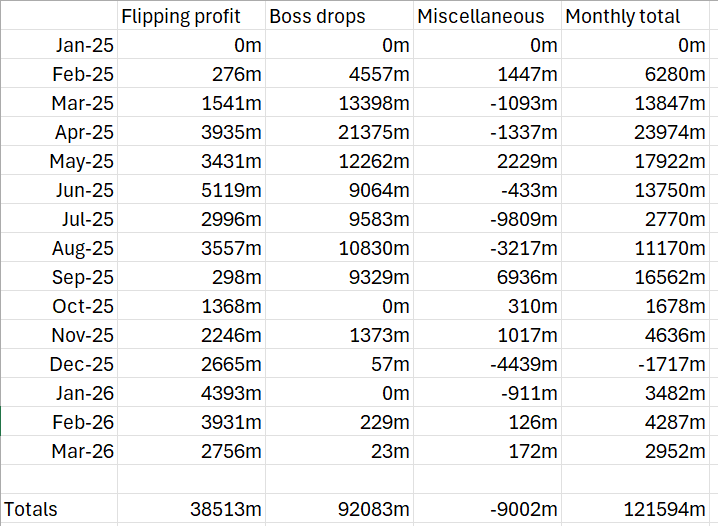Select the Sep-25 date cell
Image resolution: width=718 pixels, height=526 pixels.
pos(59,277)
